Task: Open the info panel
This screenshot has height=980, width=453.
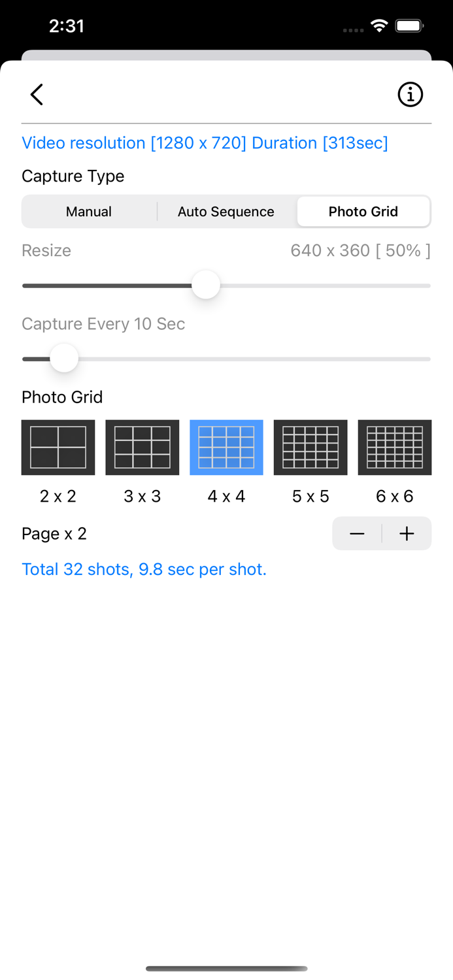Action: pos(411,94)
